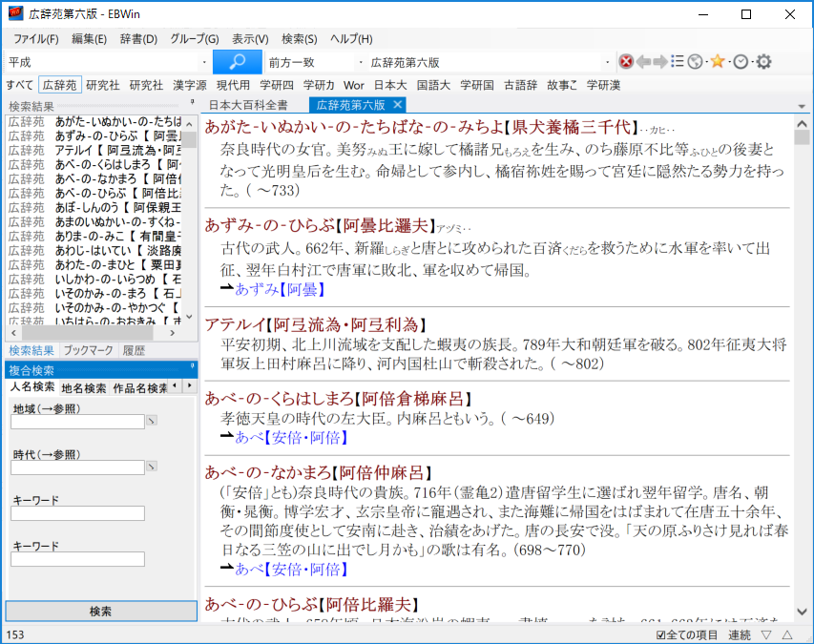The width and height of the screenshot is (814, 644).
Task: Open the 広辞苑第六版 dictionary selector dropdown
Action: click(607, 62)
